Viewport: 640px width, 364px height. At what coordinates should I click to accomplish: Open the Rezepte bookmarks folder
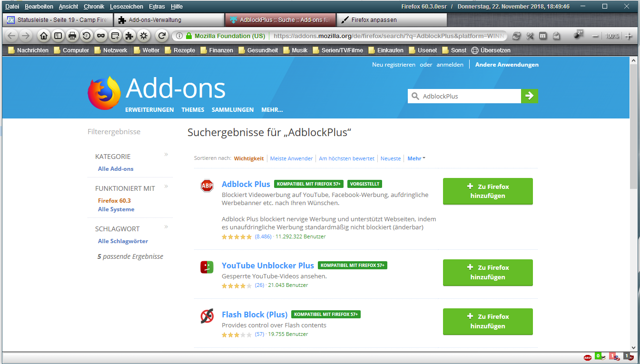pyautogui.click(x=180, y=50)
